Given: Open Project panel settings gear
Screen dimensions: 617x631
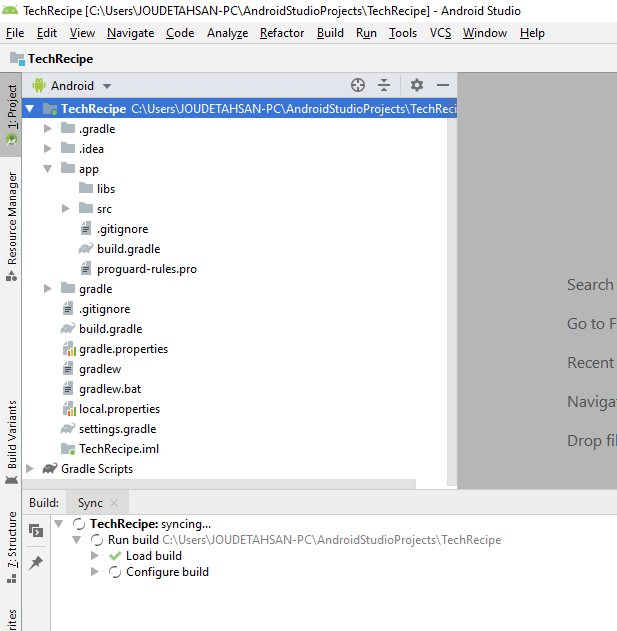Looking at the screenshot, I should pos(417,85).
